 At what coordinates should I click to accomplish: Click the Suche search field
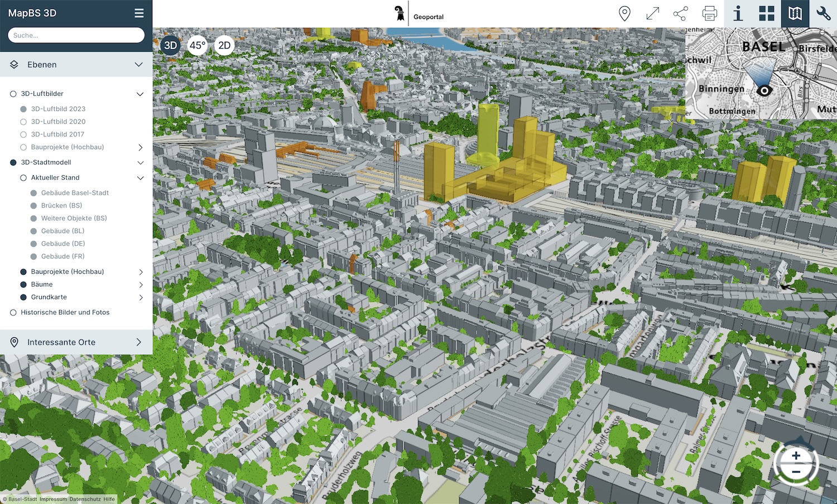[76, 35]
